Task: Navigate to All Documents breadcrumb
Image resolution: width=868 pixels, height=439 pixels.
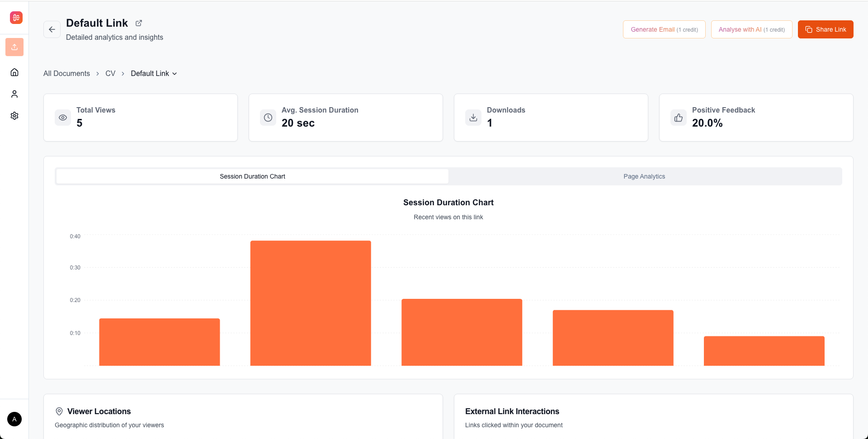Action: click(x=66, y=73)
